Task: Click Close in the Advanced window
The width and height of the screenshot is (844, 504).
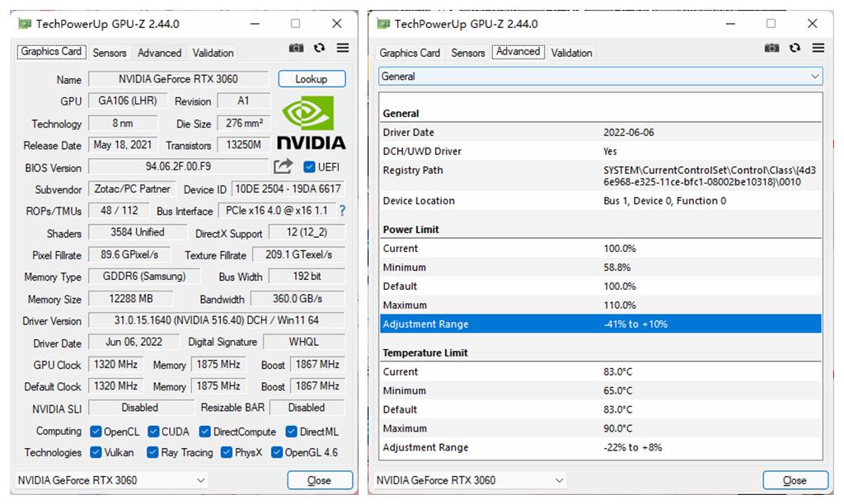Action: [x=795, y=478]
